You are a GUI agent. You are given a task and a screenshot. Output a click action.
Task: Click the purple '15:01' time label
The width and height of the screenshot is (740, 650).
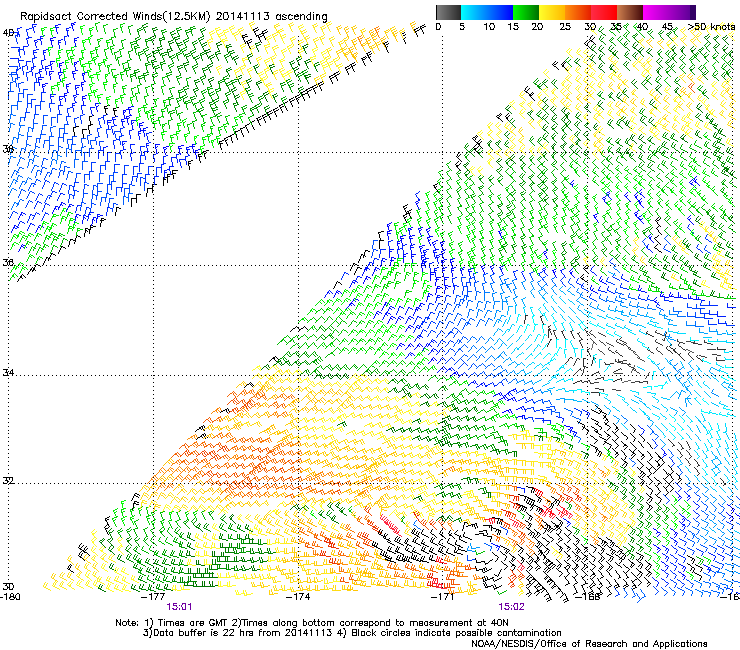click(179, 607)
